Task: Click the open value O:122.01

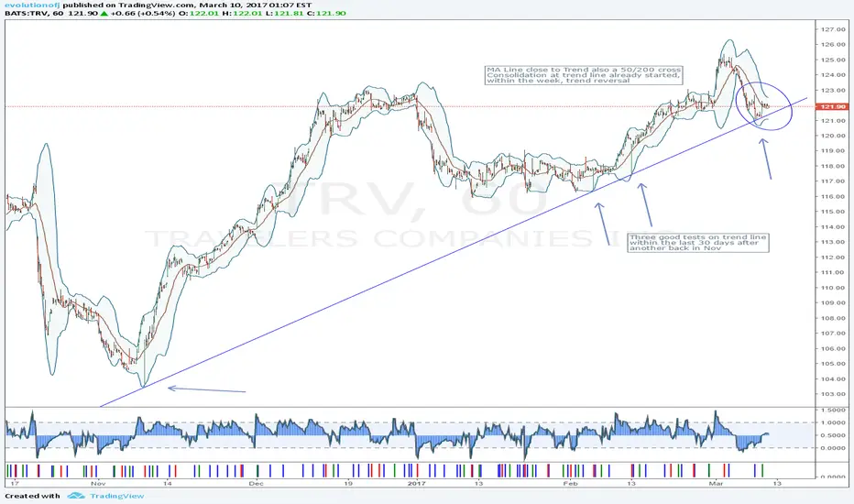Action: pos(197,13)
